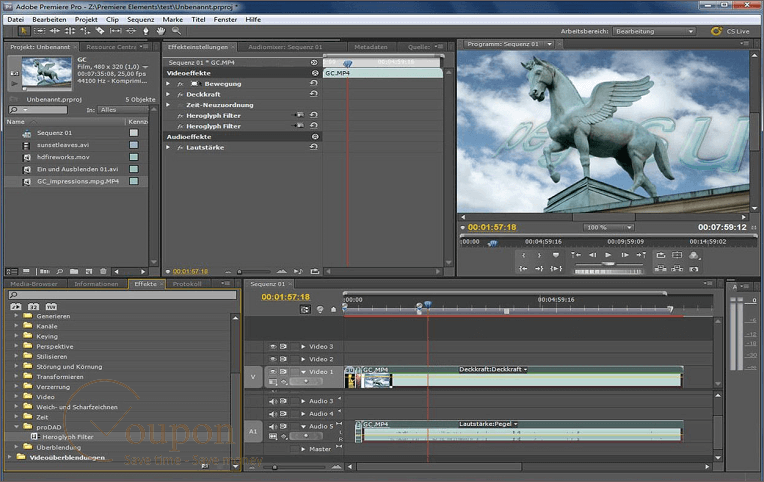Screen dimensions: 764x482
Task: Toggle fx on Deckkraft effect
Action: [x=180, y=95]
